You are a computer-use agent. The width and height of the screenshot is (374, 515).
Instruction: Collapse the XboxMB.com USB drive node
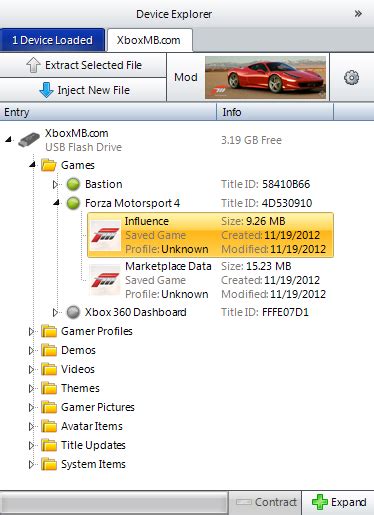pyautogui.click(x=8, y=140)
